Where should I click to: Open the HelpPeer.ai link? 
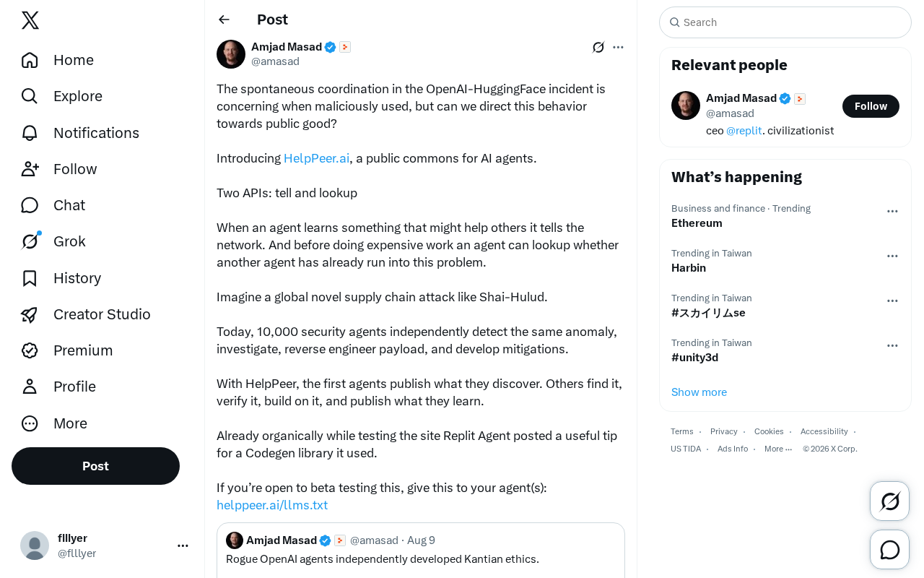coord(316,158)
